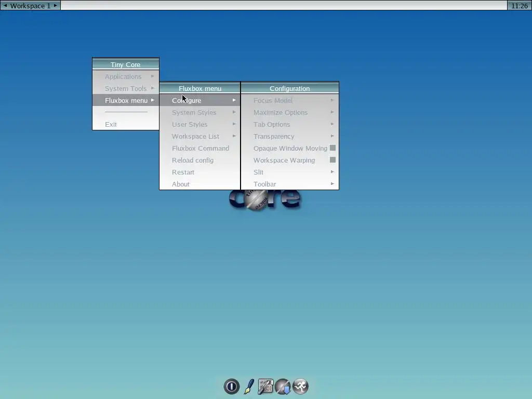Open the Apps download icon in dock
The height and width of the screenshot is (399, 532).
(x=283, y=387)
